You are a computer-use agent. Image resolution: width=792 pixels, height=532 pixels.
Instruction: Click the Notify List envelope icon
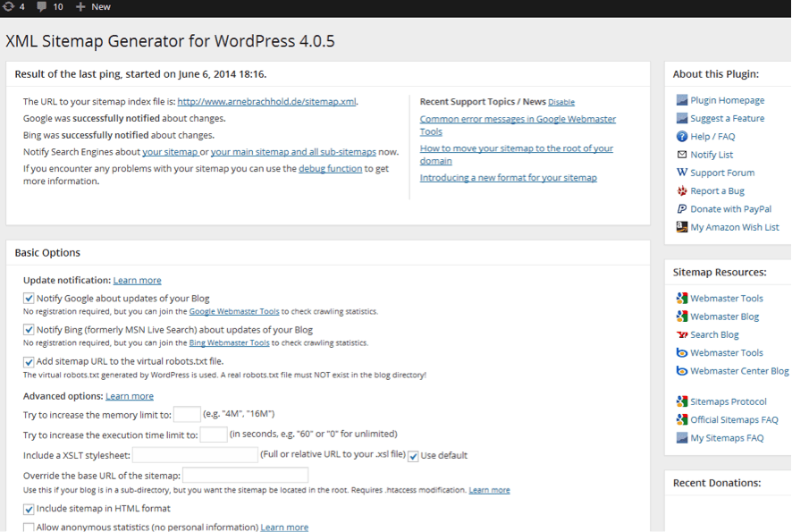tap(682, 155)
